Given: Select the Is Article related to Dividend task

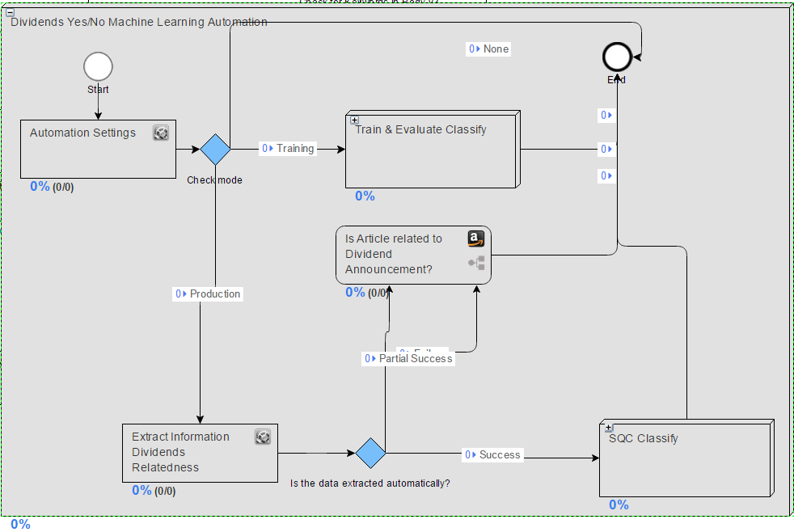Looking at the screenshot, I should click(413, 255).
